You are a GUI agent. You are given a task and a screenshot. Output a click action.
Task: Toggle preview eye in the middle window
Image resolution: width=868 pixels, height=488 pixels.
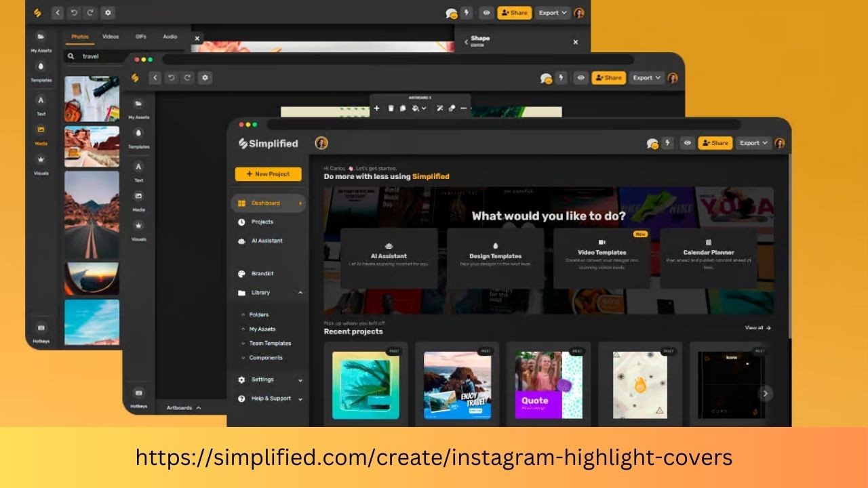pyautogui.click(x=580, y=78)
